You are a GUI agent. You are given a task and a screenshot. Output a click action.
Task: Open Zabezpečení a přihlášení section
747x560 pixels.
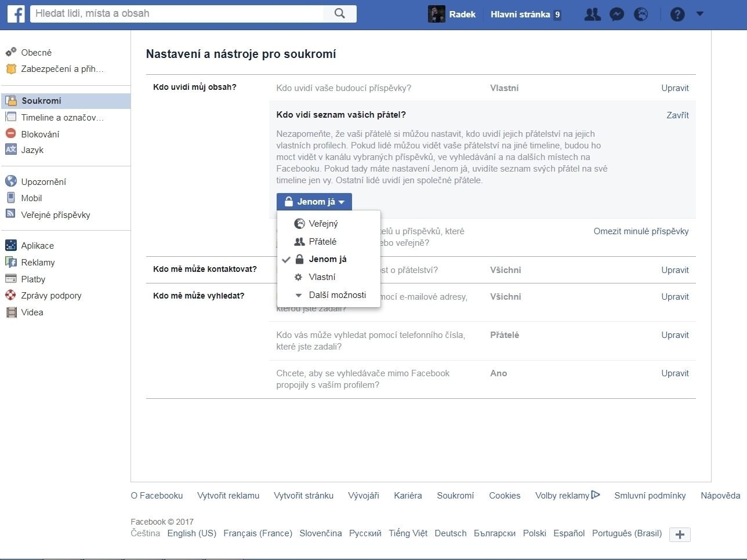coord(63,69)
